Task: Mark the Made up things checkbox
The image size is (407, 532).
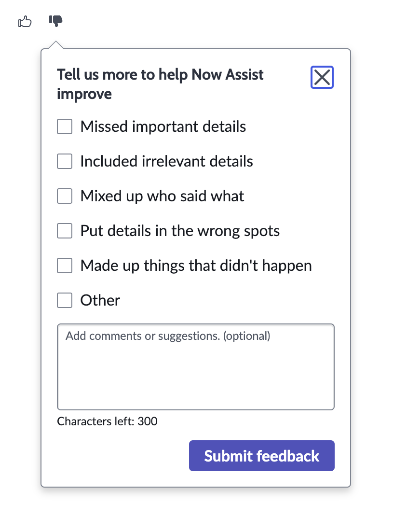Action: [x=65, y=266]
